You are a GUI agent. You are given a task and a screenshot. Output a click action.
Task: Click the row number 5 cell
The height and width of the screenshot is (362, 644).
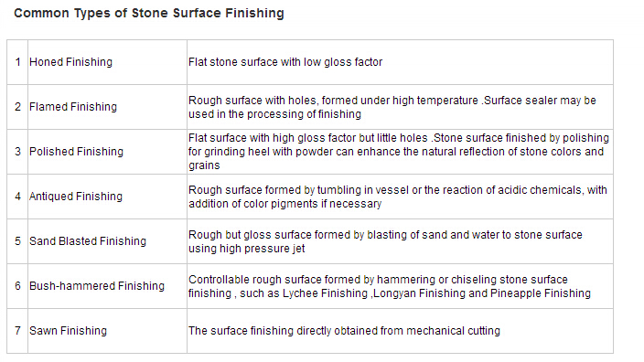(17, 241)
